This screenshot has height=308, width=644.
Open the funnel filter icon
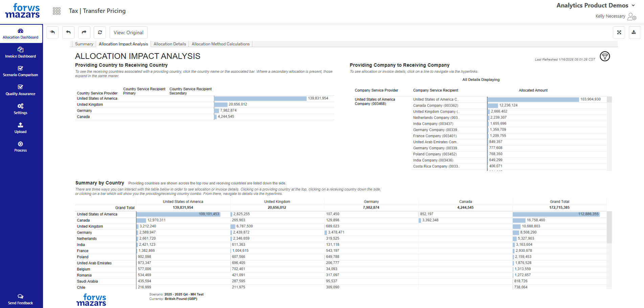pos(605,56)
